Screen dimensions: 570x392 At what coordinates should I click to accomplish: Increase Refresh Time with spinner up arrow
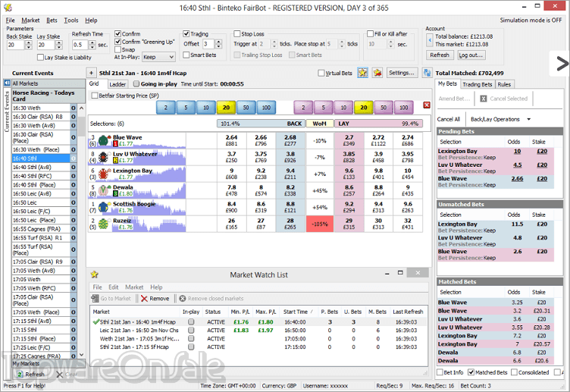pos(92,42)
